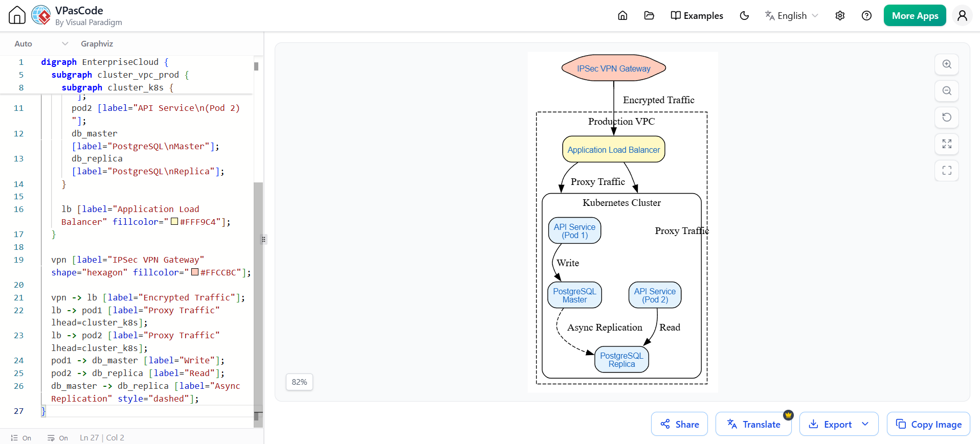Click the Ln 27 | Col 2 status

click(x=102, y=438)
